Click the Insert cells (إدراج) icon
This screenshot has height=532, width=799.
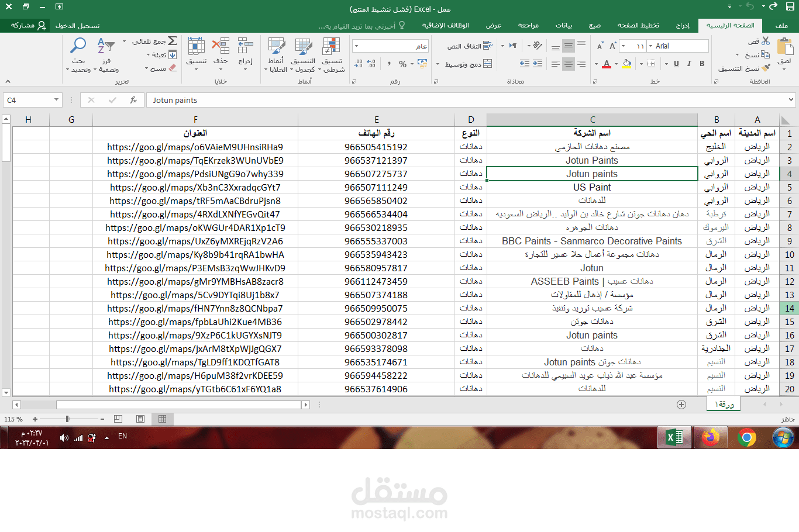click(x=245, y=46)
